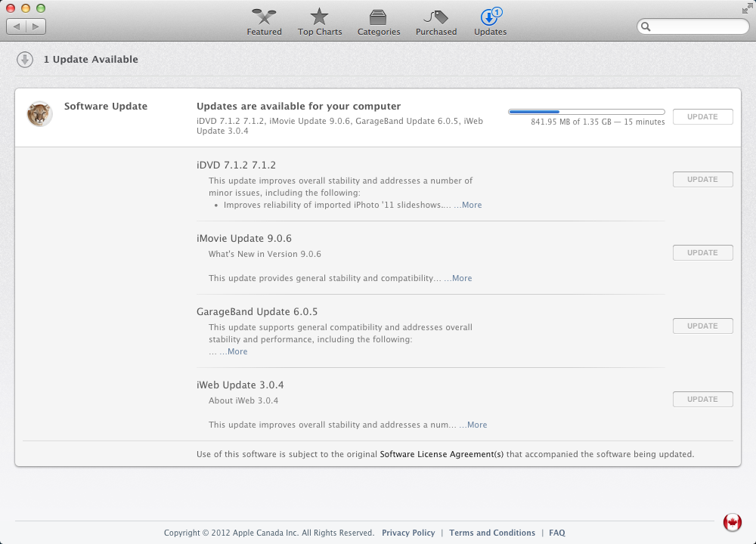
Task: Click the 'Software Update' title text
Action: tap(106, 106)
